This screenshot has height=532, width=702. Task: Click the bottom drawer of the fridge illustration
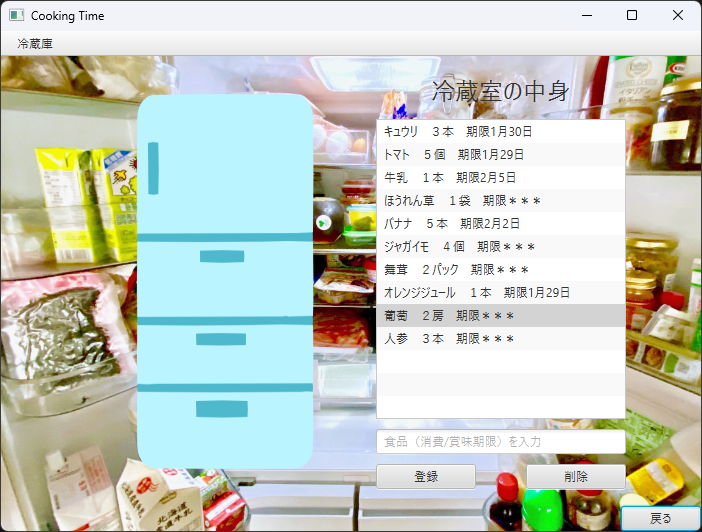tap(225, 425)
